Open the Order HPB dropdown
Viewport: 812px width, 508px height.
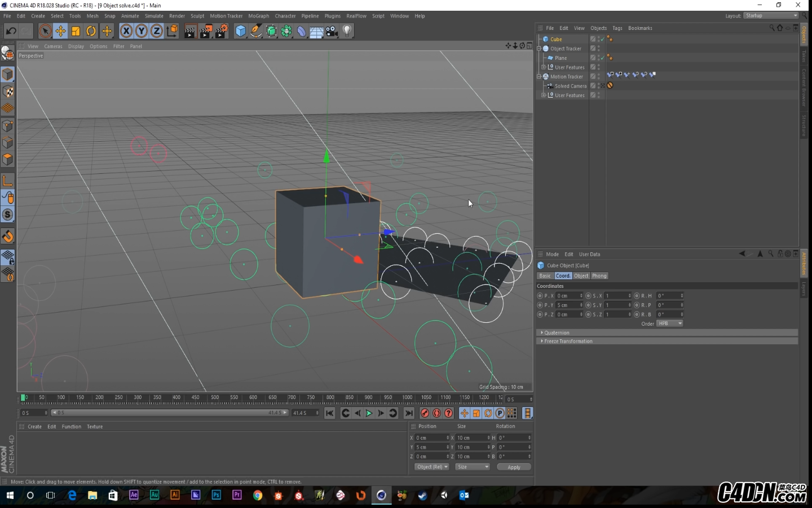point(670,323)
